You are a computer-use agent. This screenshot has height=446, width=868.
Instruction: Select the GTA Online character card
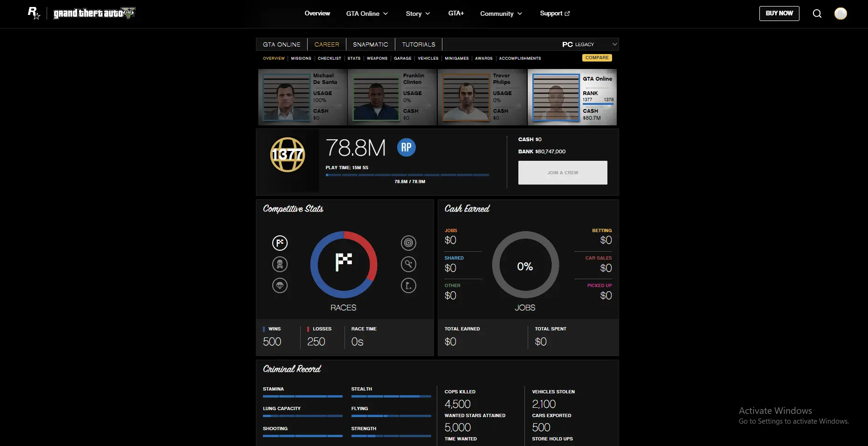[572, 97]
